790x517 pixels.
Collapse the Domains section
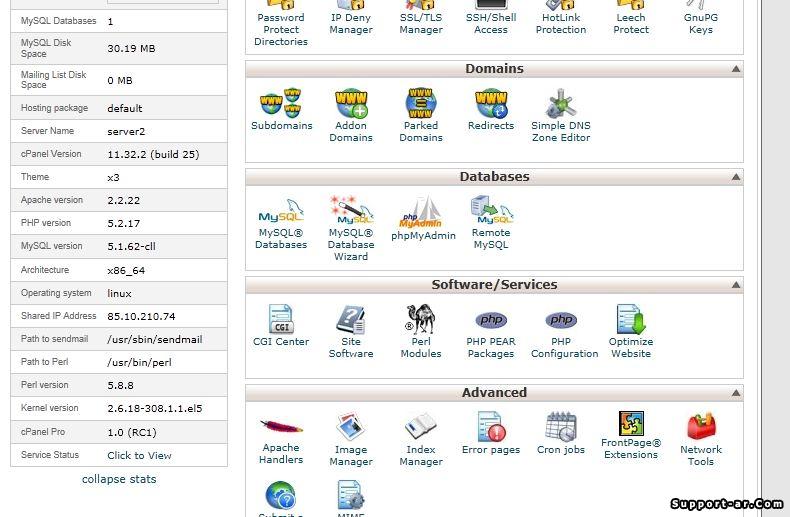click(736, 69)
